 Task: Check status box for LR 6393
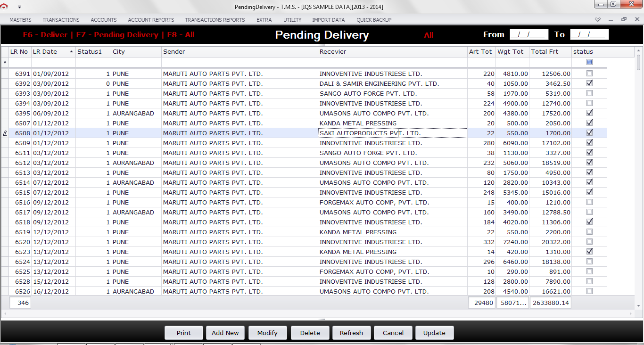tap(589, 93)
